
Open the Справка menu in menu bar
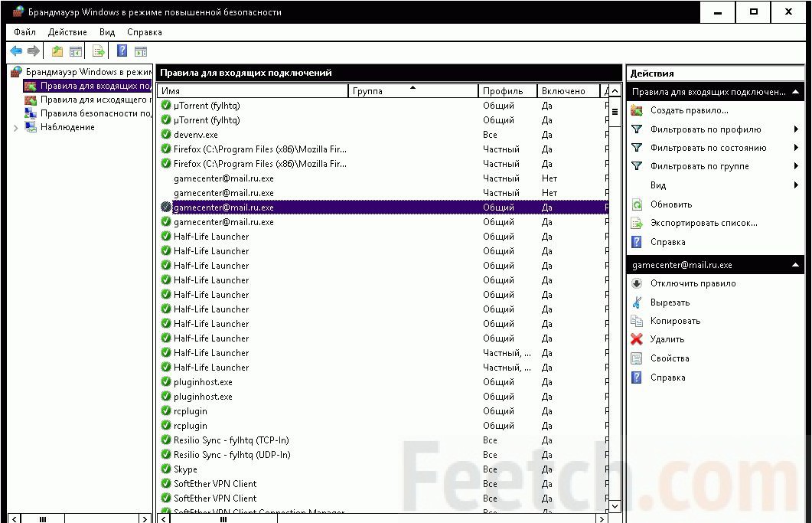(145, 32)
